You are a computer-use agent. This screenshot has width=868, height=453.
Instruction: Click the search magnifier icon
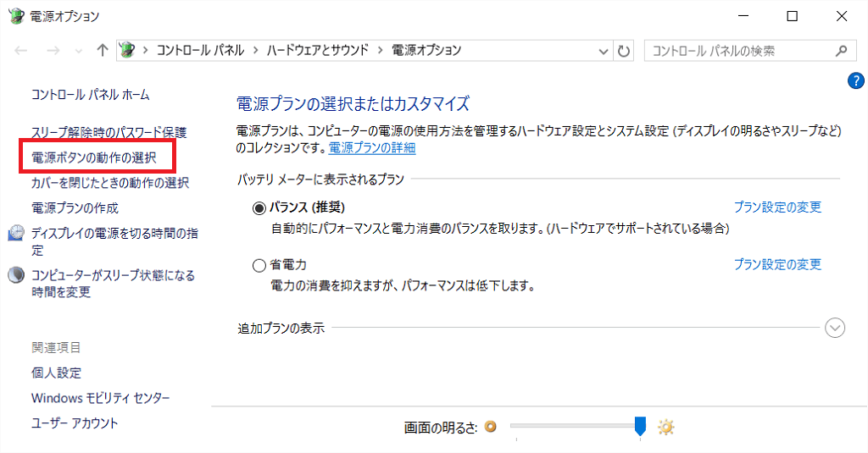[842, 51]
